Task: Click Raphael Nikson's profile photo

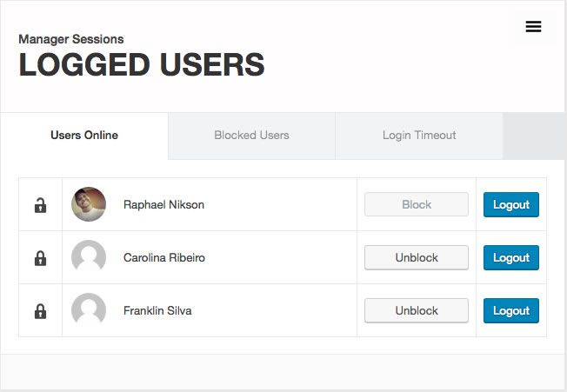Action: [89, 204]
